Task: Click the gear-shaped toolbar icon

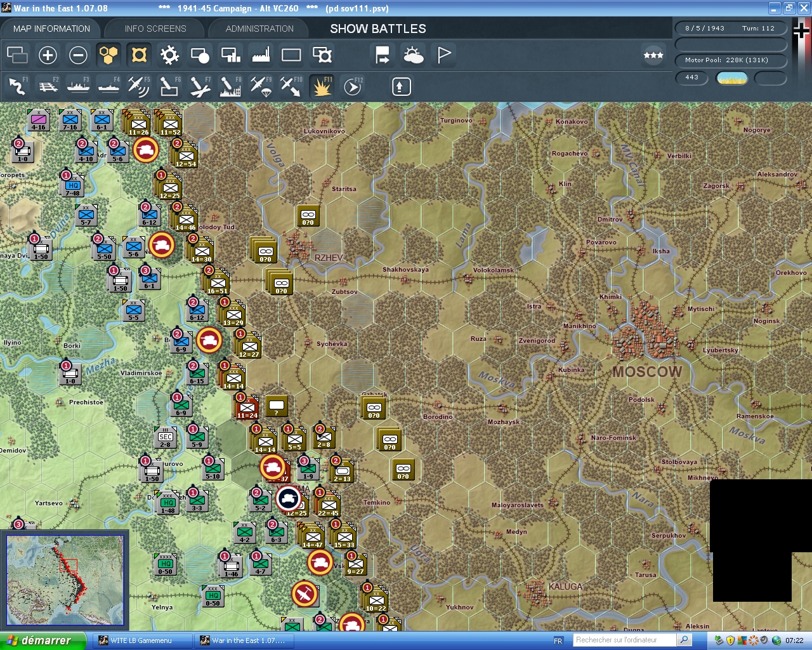Action: [x=169, y=55]
